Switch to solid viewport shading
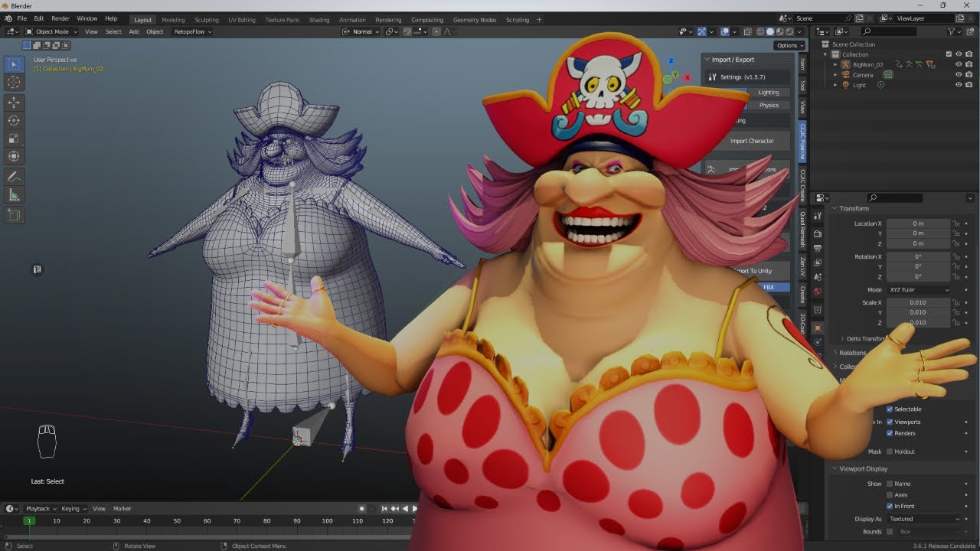The width and height of the screenshot is (980, 551). coord(770,31)
